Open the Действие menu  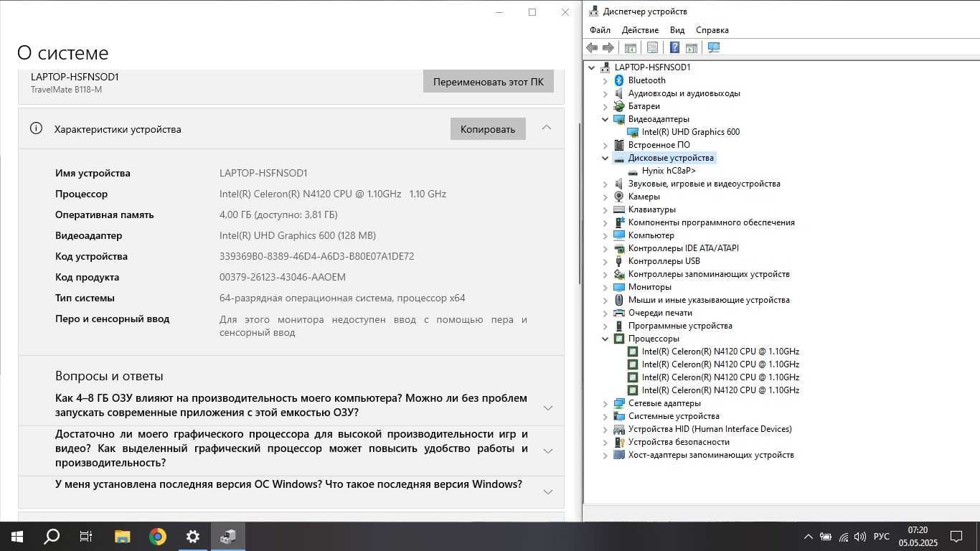[640, 30]
